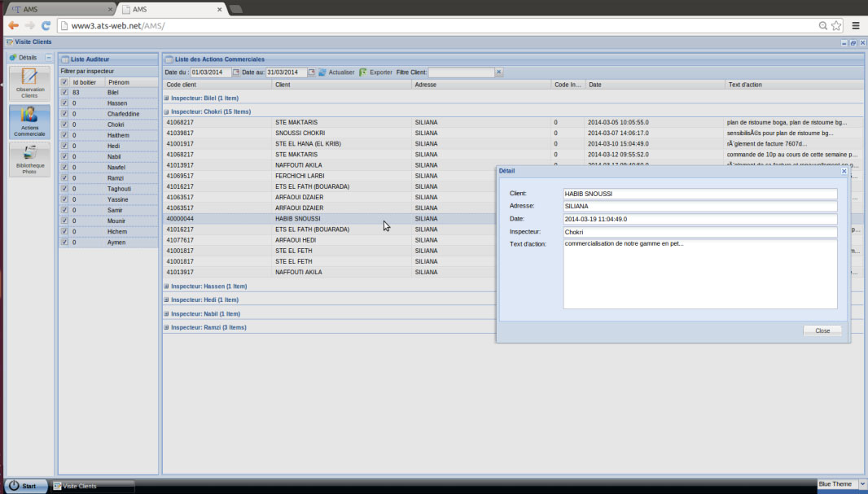
Task: Open the 'Date du' calendar picker
Action: coord(236,72)
